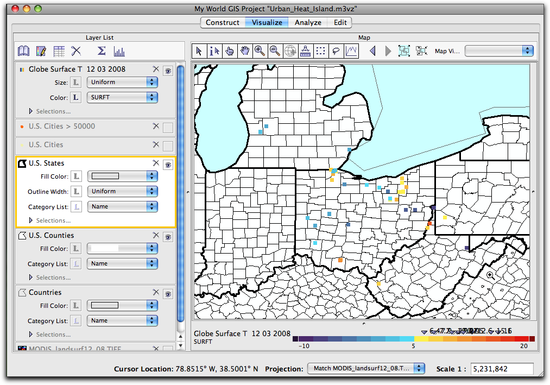Open U.S. Counties Fill Color dropdown

point(122,248)
